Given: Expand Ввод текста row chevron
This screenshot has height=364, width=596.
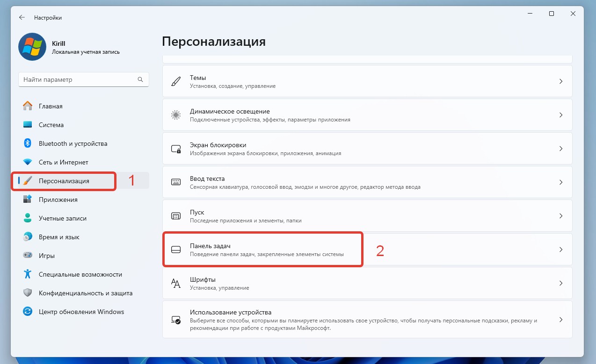Looking at the screenshot, I should click(x=561, y=182).
